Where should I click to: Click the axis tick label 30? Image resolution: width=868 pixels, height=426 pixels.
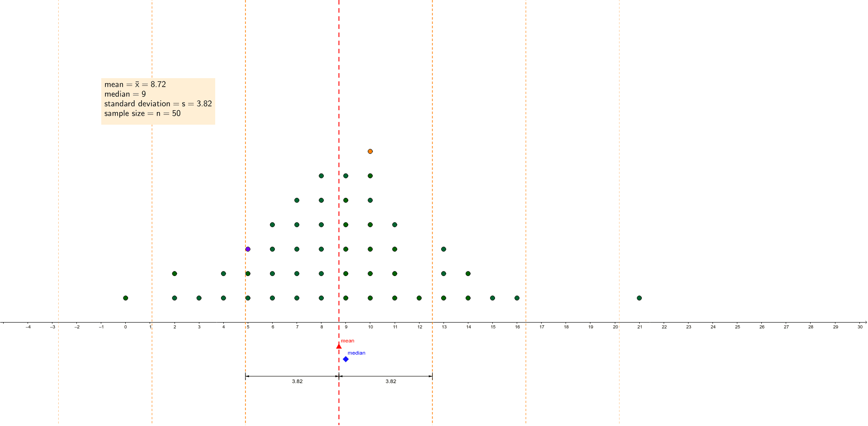(x=860, y=327)
